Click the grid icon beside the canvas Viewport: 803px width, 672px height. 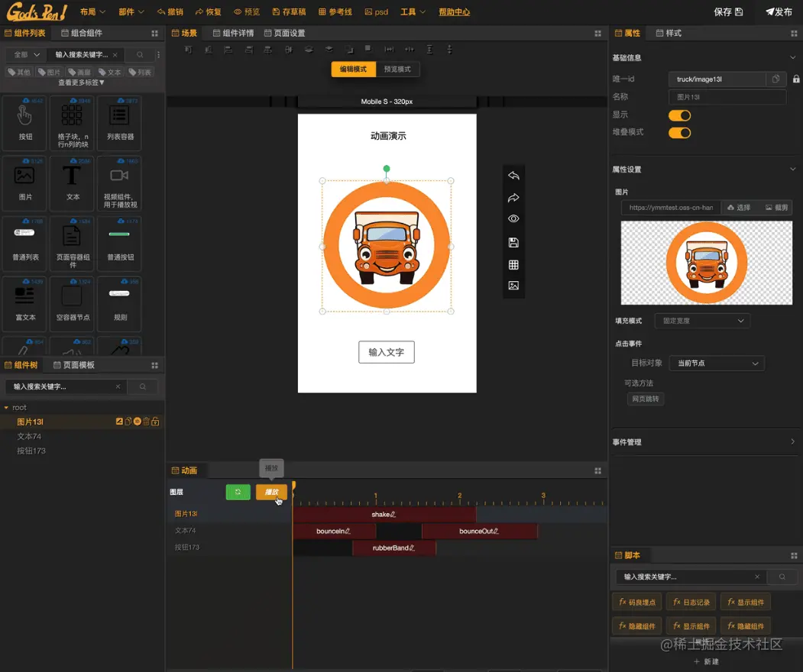click(513, 265)
